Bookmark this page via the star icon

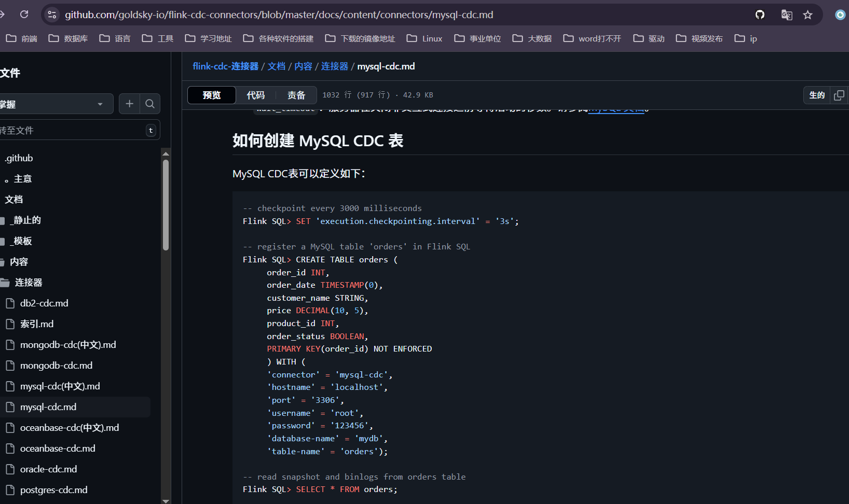(807, 15)
